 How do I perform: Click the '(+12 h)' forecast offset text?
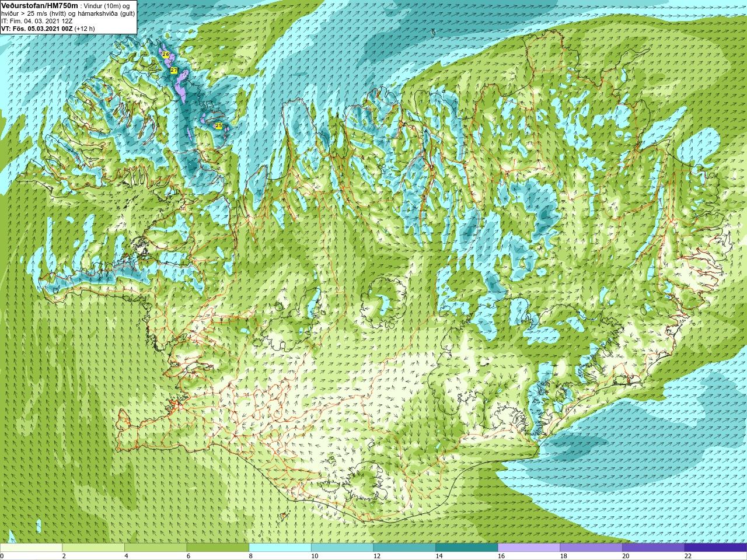[x=85, y=29]
